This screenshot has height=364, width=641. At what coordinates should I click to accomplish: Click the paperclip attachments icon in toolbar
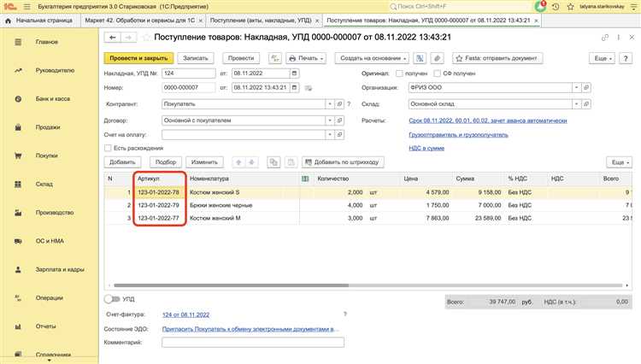point(437,58)
